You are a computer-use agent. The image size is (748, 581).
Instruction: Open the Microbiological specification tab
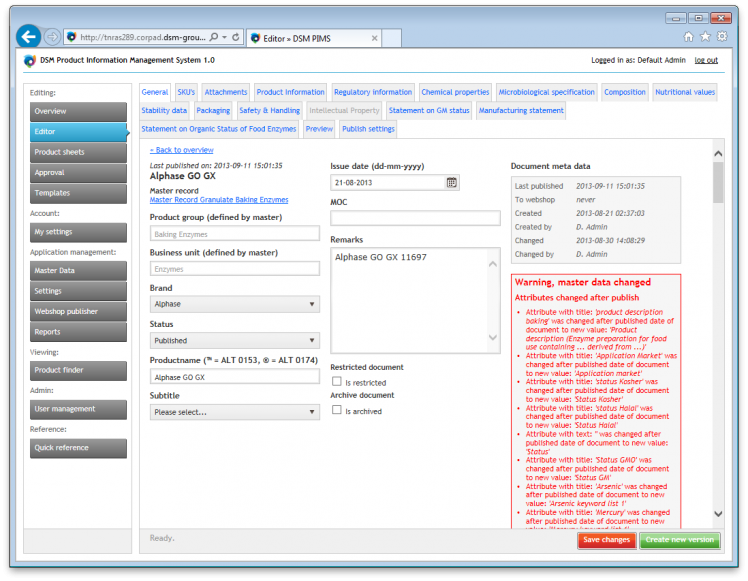point(547,92)
